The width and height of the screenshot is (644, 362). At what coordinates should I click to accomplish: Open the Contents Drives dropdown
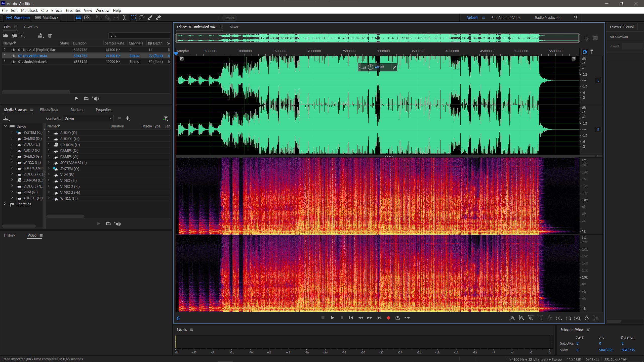(88, 118)
